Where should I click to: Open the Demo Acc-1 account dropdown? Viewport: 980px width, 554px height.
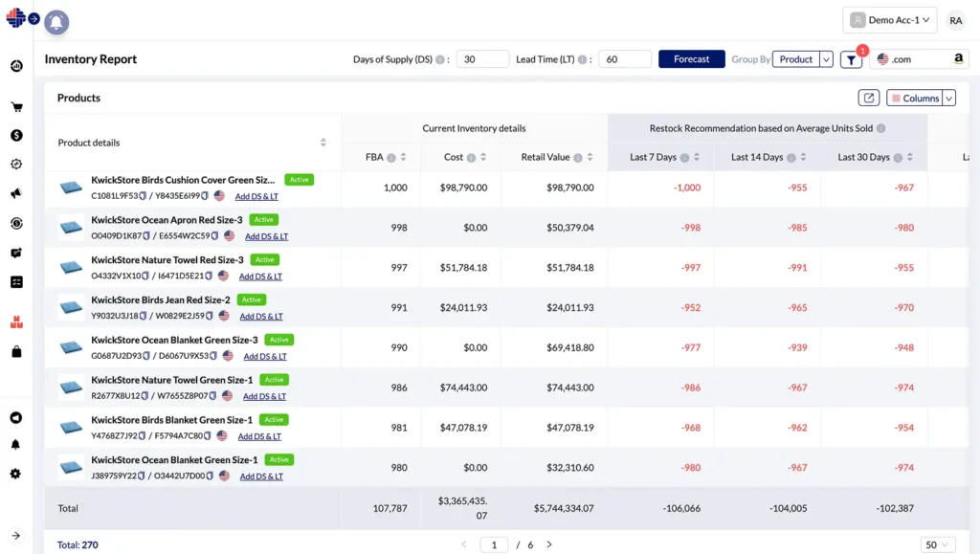tap(889, 20)
